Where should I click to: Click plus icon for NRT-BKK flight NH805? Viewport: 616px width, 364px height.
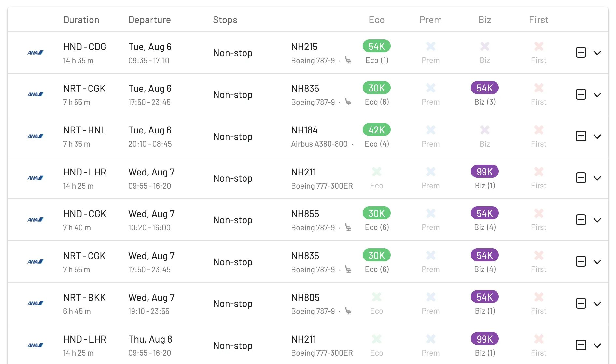581,303
